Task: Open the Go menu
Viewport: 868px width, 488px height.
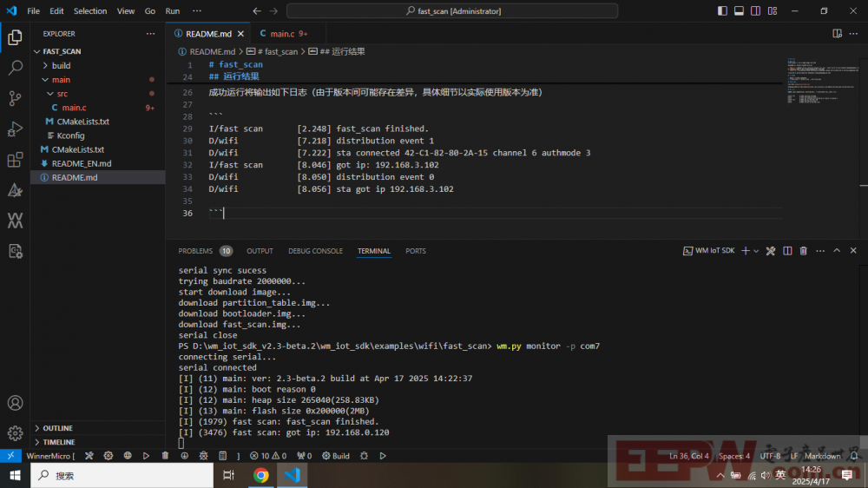Action: [x=150, y=11]
